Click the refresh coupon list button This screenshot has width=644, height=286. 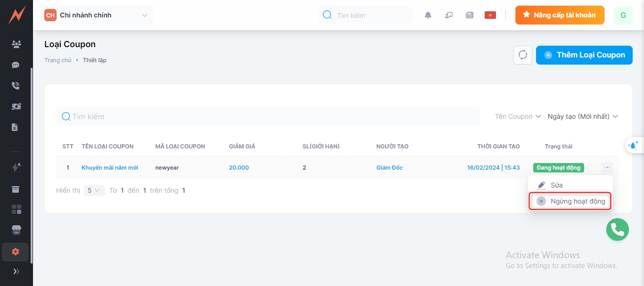(523, 55)
